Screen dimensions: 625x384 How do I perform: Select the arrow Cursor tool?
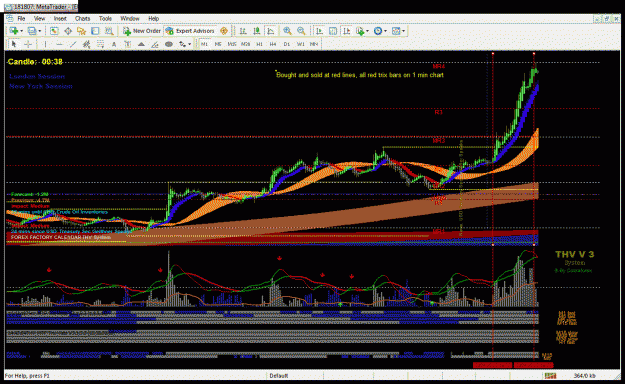pyautogui.click(x=14, y=44)
